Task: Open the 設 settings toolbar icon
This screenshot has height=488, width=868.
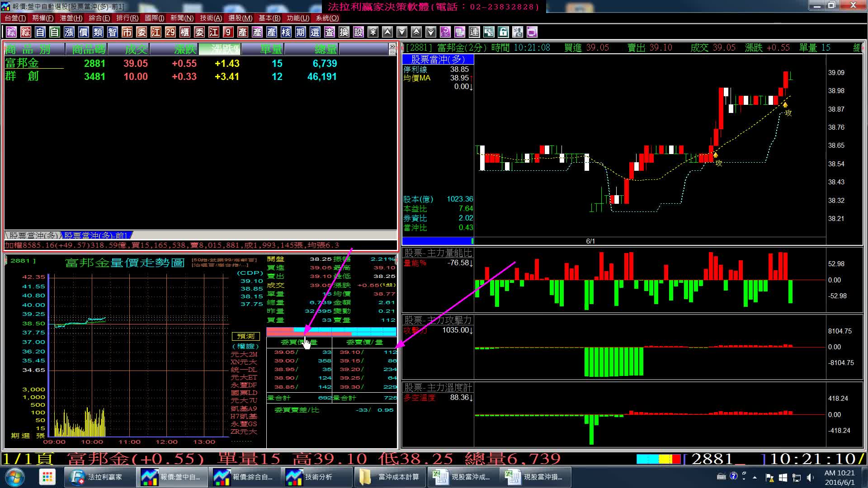Action: tap(359, 32)
